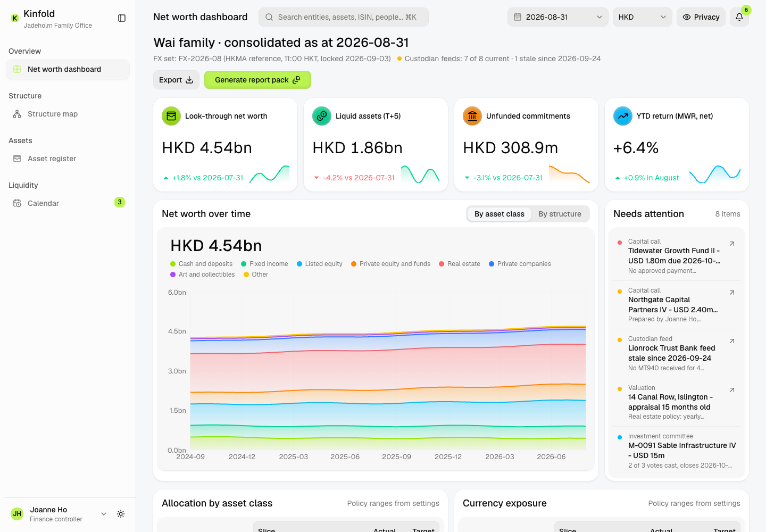Collapse the sidebar panel icon
Image resolution: width=766 pixels, height=532 pixels.
[122, 18]
